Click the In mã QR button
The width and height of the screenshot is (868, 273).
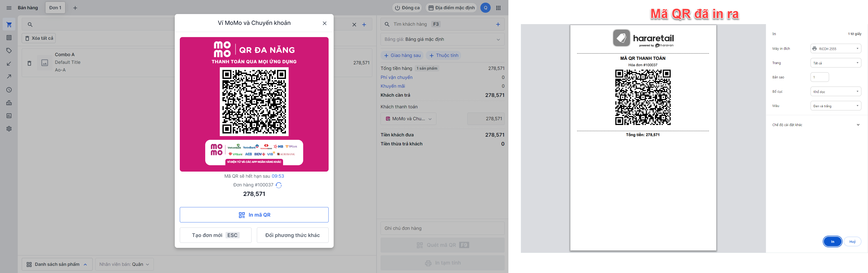254,215
